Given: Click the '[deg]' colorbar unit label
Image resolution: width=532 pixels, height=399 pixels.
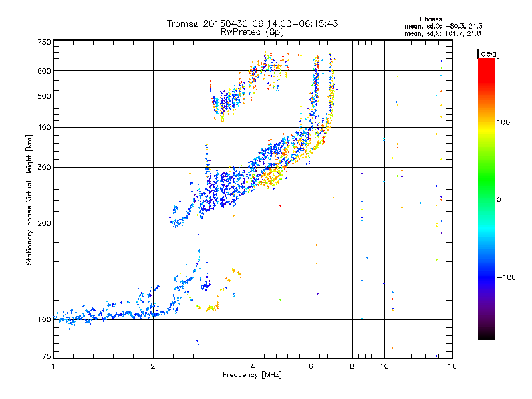Looking at the screenshot, I should [x=488, y=53].
